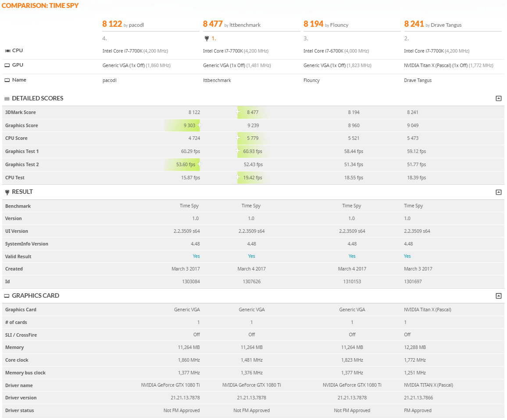Click the highlighted 9 303 graphics score
The width and height of the screenshot is (507, 420).
189,125
